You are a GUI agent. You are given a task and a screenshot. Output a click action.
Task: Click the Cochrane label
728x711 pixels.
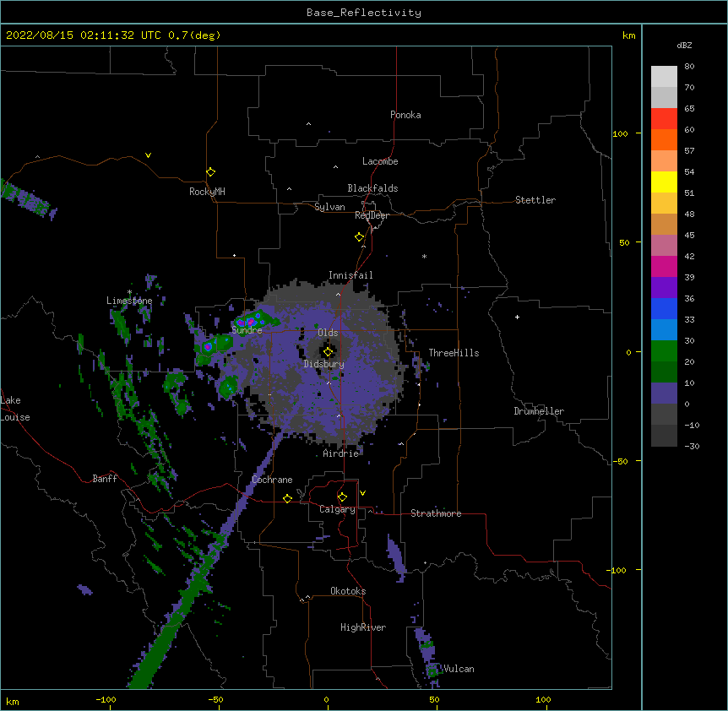(272, 480)
